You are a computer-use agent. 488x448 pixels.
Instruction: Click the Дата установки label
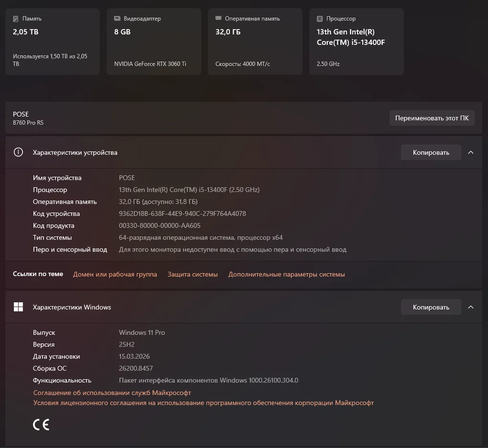coord(56,356)
